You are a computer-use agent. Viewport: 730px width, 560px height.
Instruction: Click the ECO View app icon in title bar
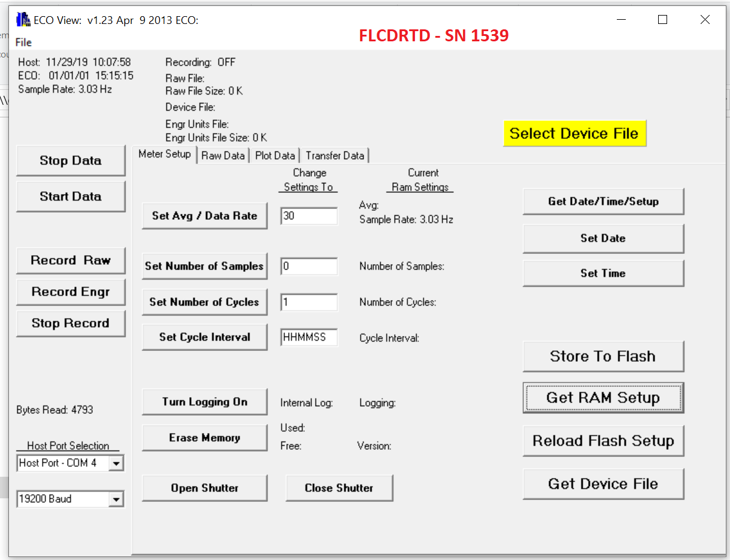tap(23, 20)
